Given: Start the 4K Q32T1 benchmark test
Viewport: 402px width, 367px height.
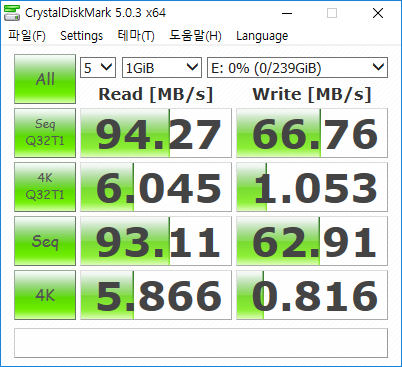Looking at the screenshot, I should pos(45,187).
